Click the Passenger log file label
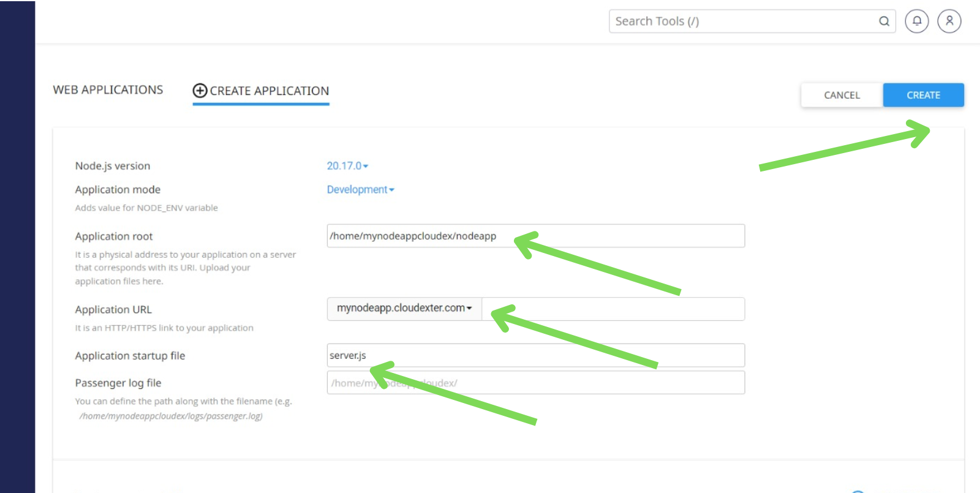This screenshot has width=980, height=493. point(118,383)
